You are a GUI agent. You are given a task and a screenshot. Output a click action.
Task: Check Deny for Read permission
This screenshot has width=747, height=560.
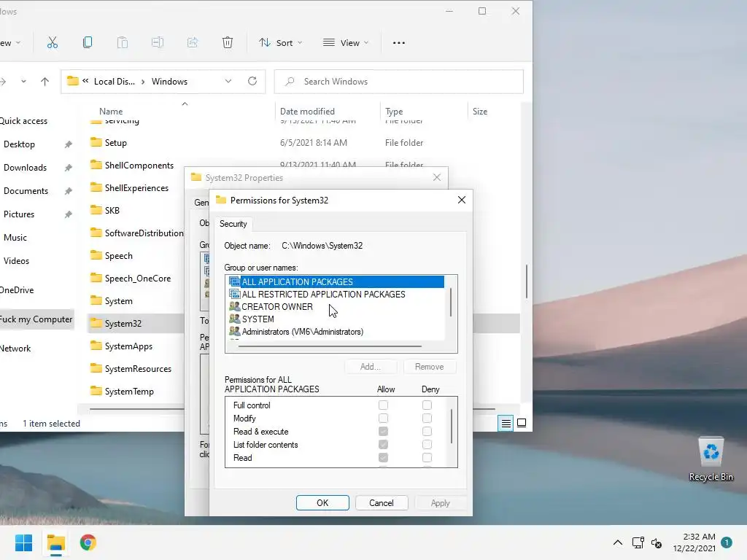click(427, 458)
